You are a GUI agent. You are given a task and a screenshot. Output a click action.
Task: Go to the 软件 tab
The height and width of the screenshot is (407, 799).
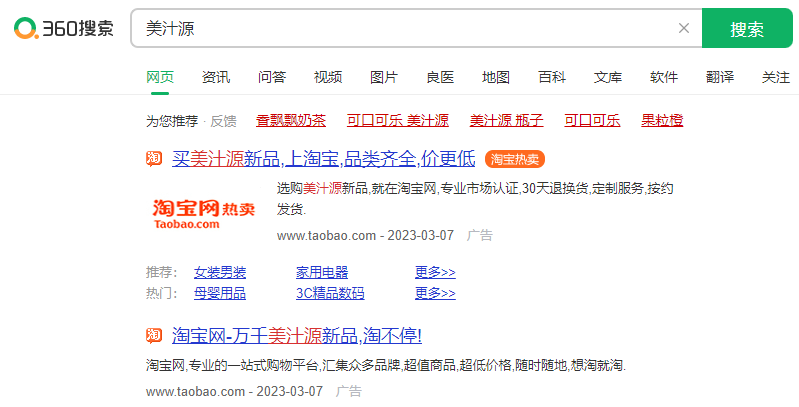(x=664, y=77)
